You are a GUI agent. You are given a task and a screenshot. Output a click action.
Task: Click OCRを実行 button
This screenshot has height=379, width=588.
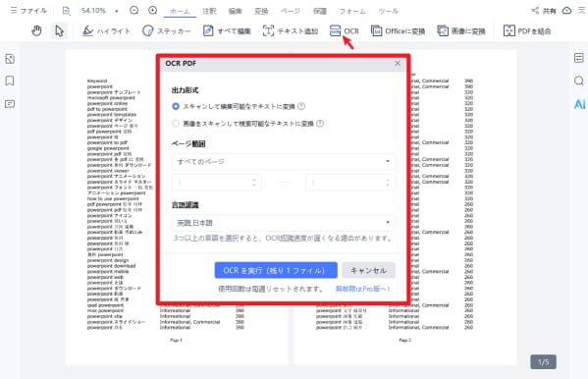point(276,270)
